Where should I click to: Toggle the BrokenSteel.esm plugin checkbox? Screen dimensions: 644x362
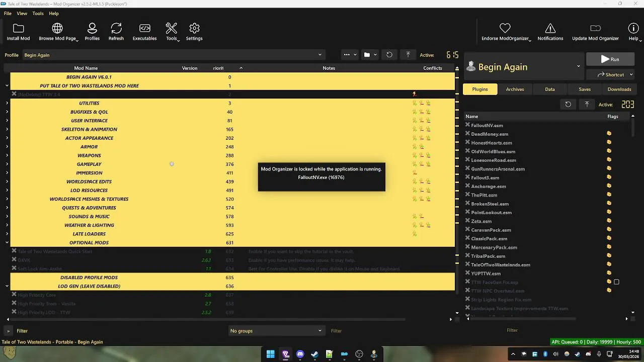click(x=467, y=204)
